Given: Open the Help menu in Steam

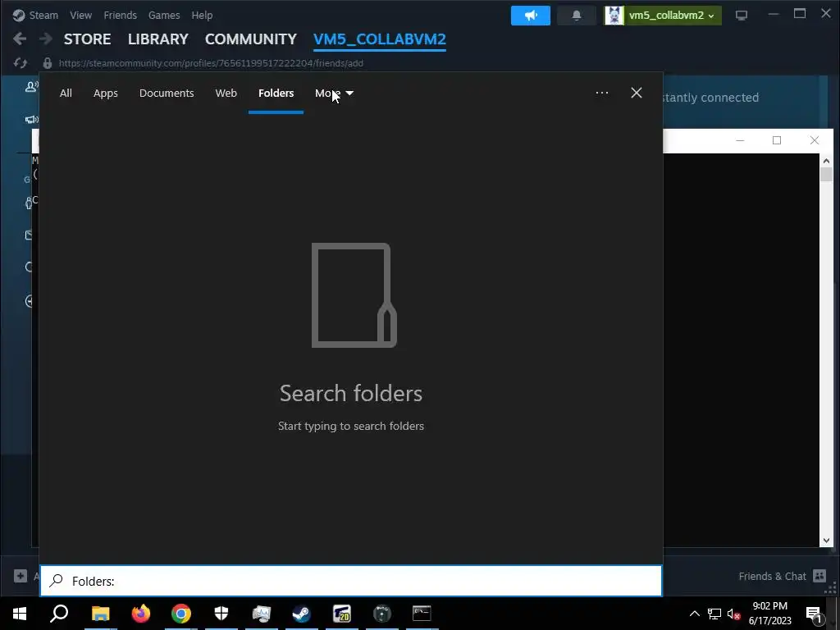Looking at the screenshot, I should point(202,15).
